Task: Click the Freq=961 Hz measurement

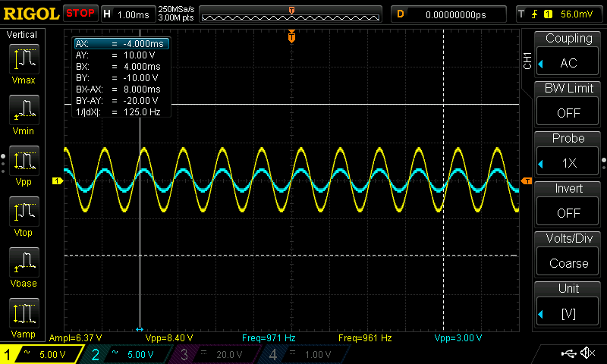Action: click(x=365, y=338)
